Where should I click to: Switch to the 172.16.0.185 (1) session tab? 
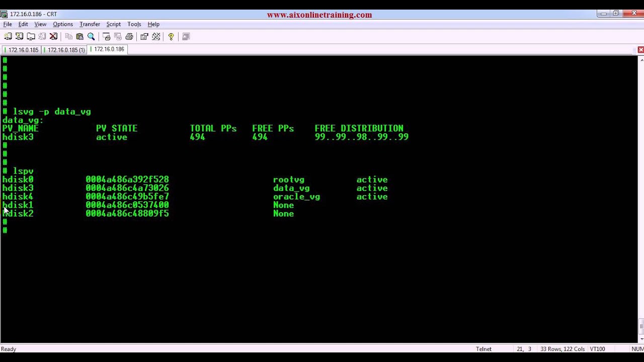pos(64,50)
